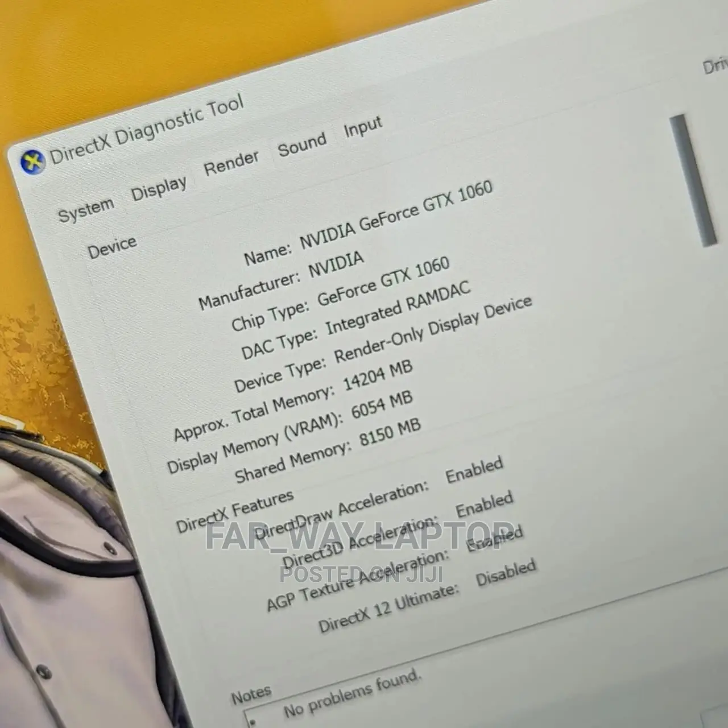Click the 'DirectX Diagnostic Tool' window title
This screenshot has height=728, width=728.
click(147, 130)
